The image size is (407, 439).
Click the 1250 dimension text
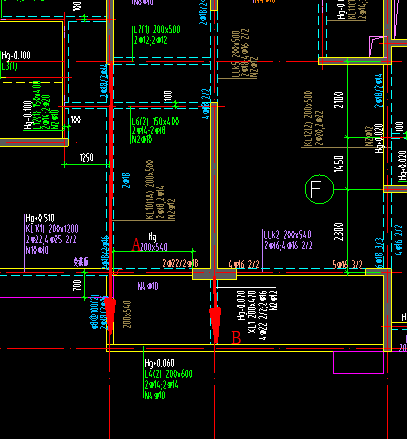[x=87, y=157]
